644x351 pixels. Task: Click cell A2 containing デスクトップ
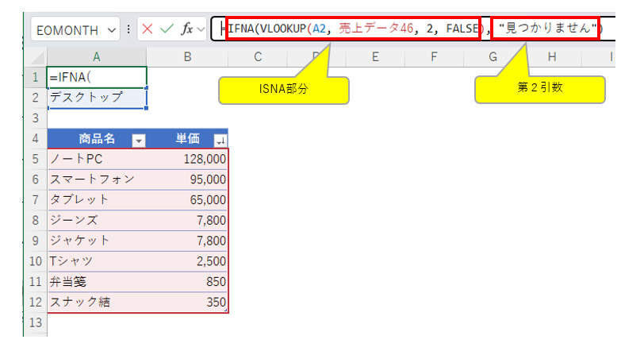(x=97, y=98)
